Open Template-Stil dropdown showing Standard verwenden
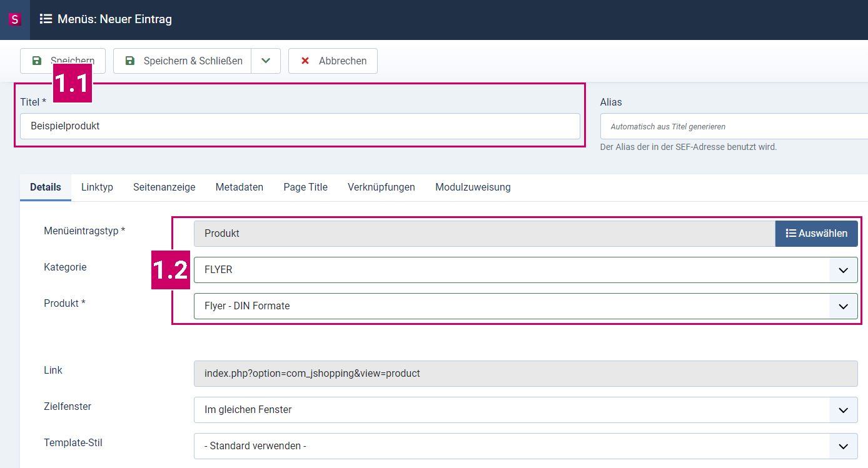The width and height of the screenshot is (868, 468). coord(526,446)
